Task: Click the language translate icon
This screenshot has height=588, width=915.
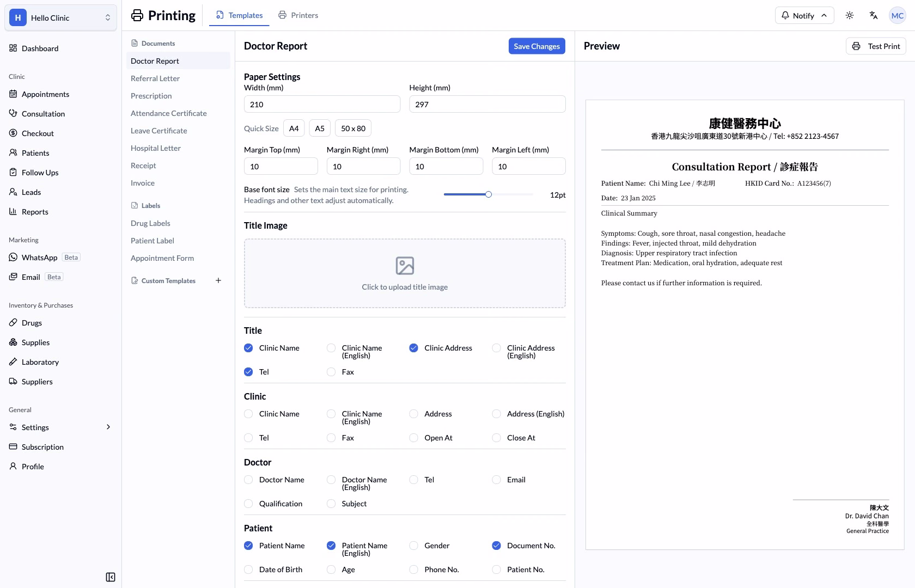Action: [x=874, y=15]
